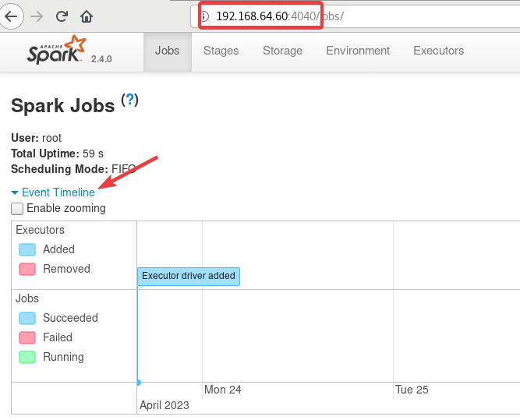Collapse the Event Timeline section

(58, 192)
